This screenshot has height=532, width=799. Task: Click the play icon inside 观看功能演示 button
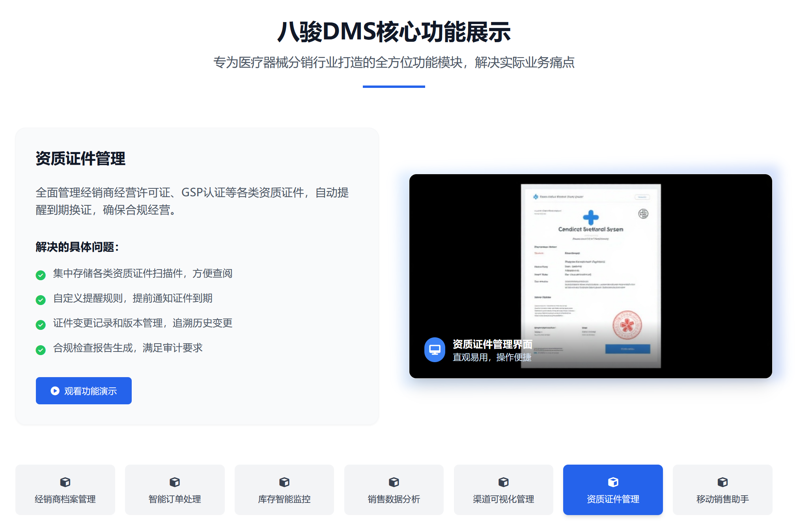click(x=54, y=391)
